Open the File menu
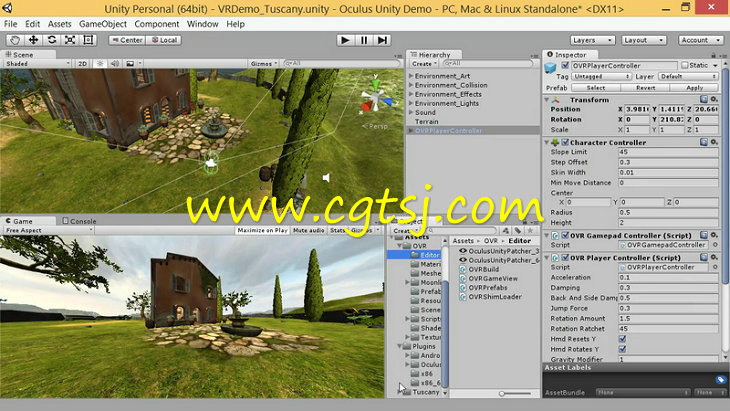The width and height of the screenshot is (730, 411). pyautogui.click(x=10, y=24)
